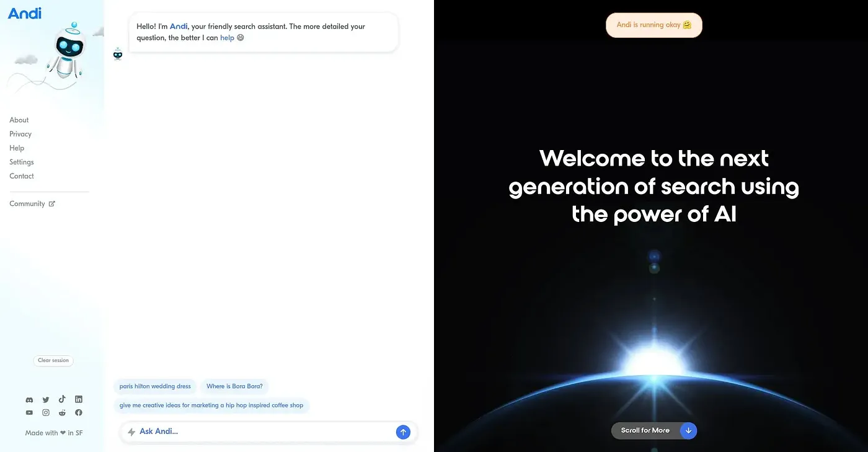Click the bold Andi name in greeting
The image size is (868, 452).
pos(179,27)
